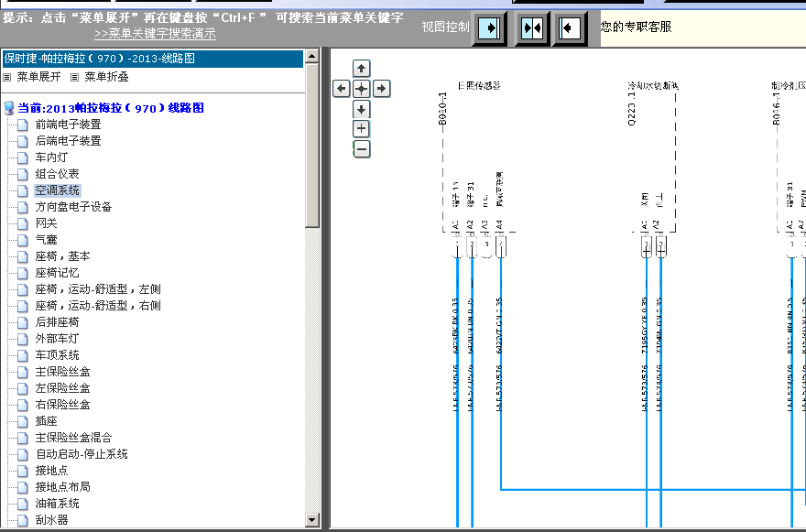The width and height of the screenshot is (806, 532).
Task: Click the menu panel scrollbar thumb
Action: (x=312, y=146)
